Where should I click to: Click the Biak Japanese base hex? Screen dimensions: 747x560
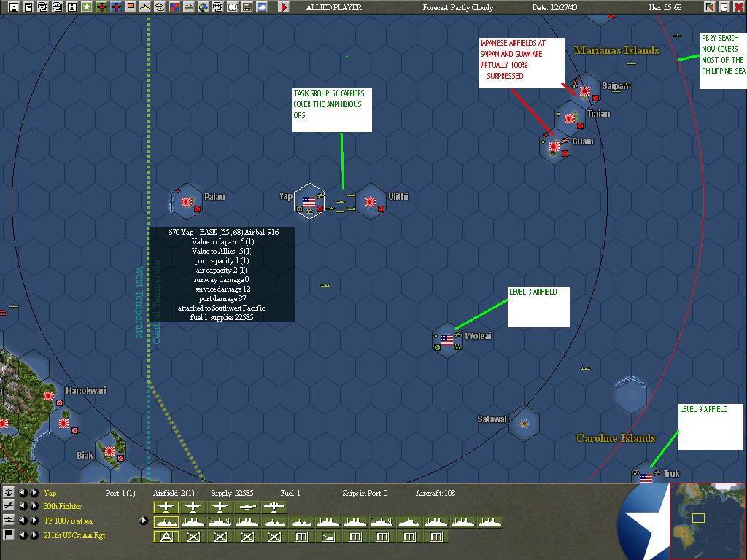[x=110, y=451]
